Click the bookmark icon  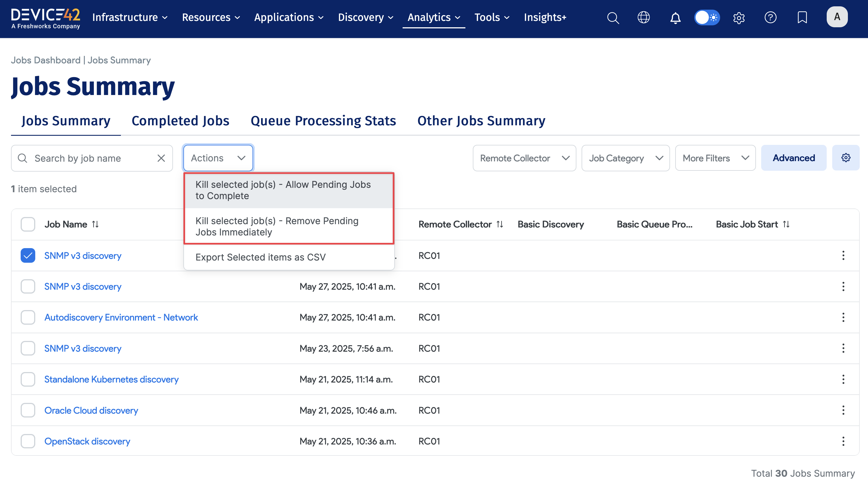802,17
